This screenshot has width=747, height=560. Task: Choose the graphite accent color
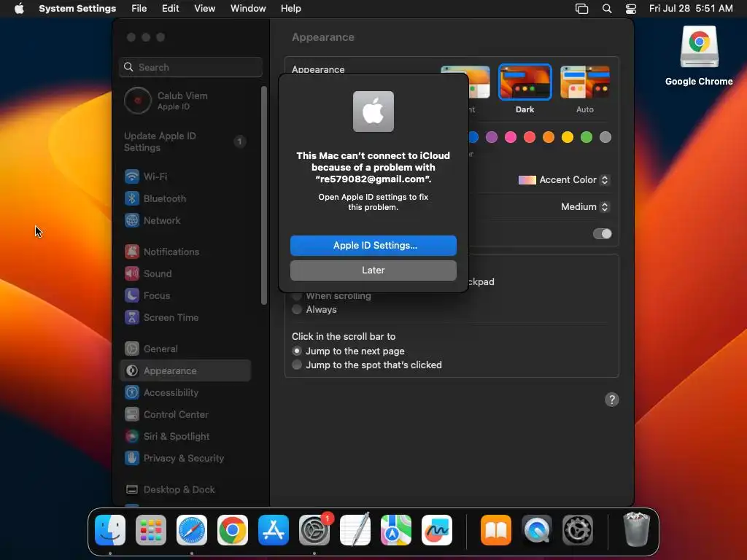(605, 137)
